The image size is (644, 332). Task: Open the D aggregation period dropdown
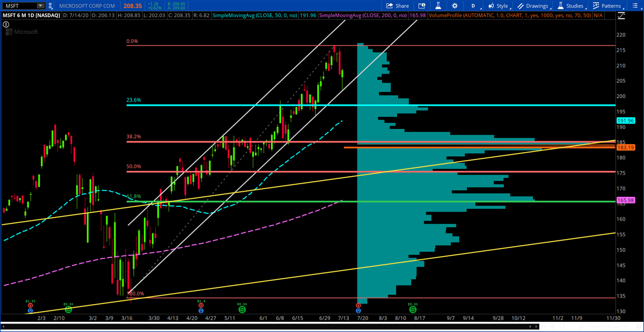[474, 6]
